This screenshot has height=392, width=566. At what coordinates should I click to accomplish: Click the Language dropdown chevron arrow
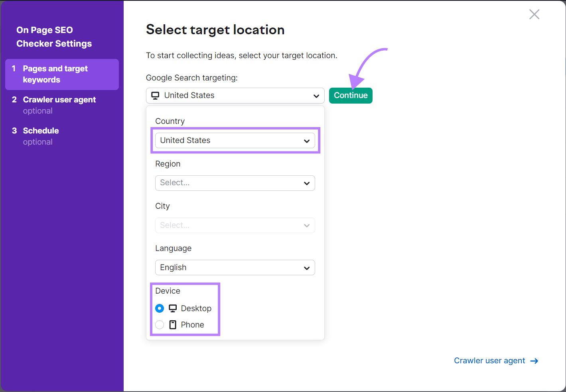(307, 268)
